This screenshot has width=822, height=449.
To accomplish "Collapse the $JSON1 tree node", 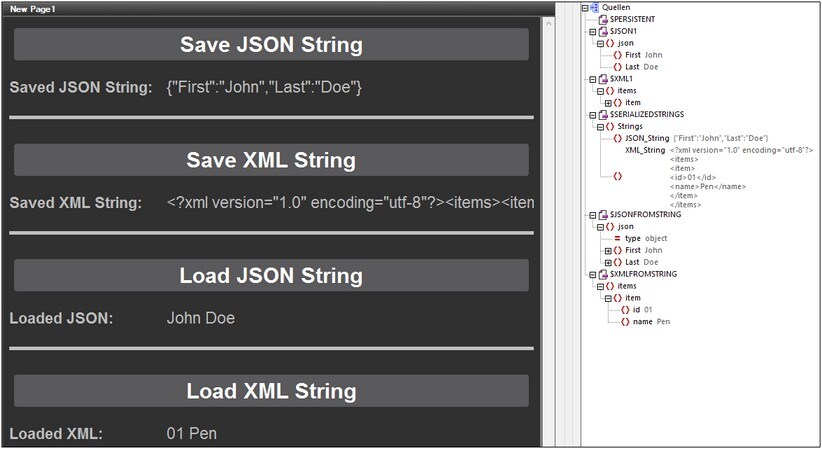I will pyautogui.click(x=591, y=31).
